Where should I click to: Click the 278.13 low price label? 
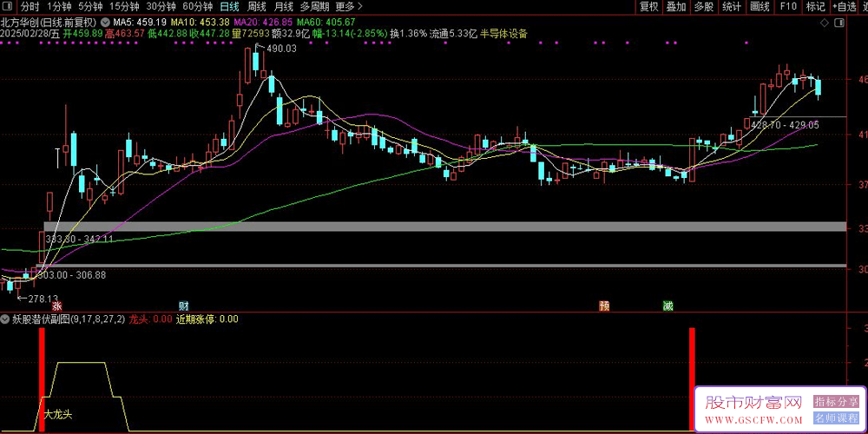click(43, 299)
